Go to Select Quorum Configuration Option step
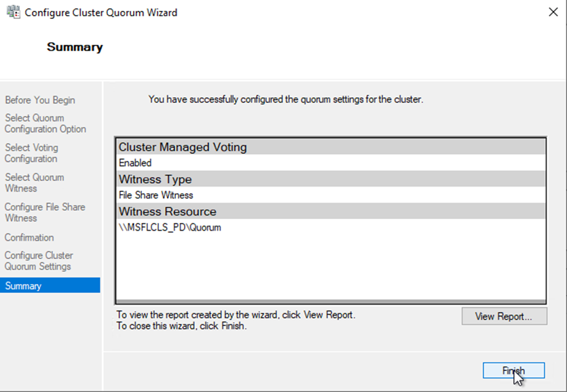The height and width of the screenshot is (392, 567). (45, 123)
